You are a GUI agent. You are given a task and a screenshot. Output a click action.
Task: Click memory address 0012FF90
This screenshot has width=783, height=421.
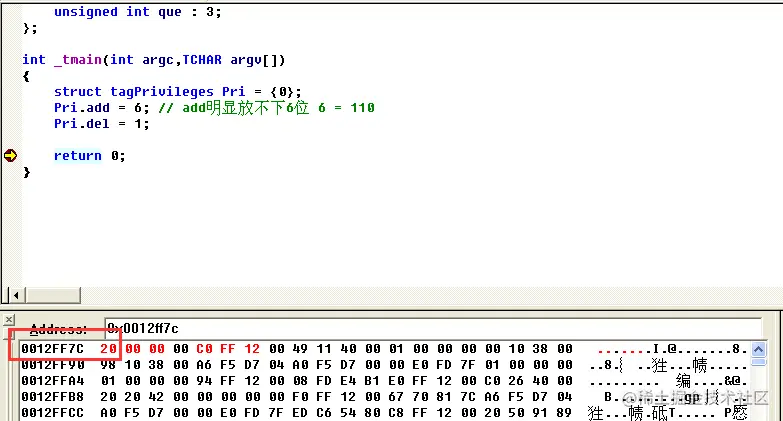coord(52,365)
